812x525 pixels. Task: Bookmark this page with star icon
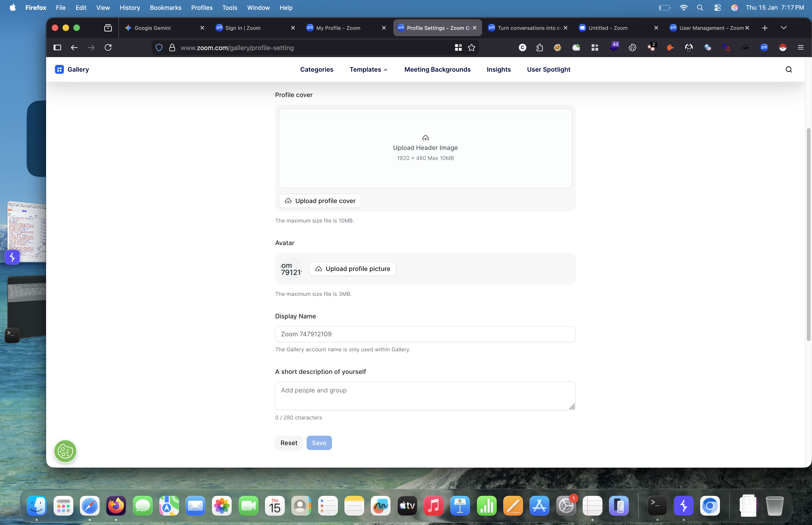(471, 48)
